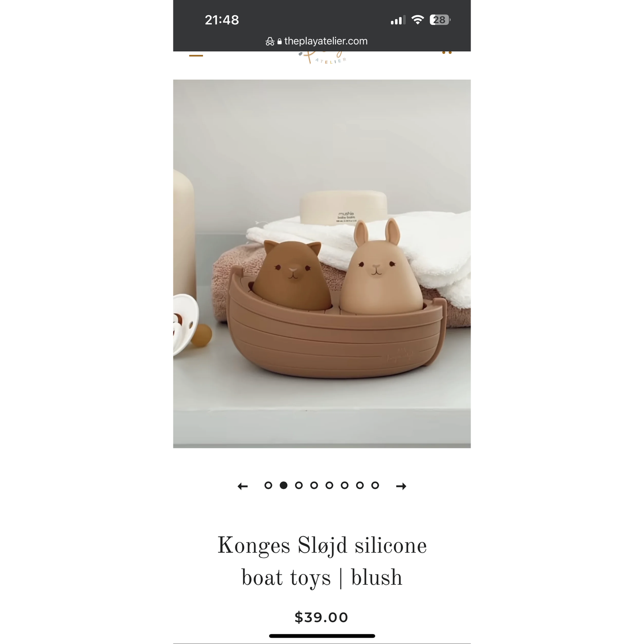
Task: Select the seventh carousel dot
Action: 360,485
